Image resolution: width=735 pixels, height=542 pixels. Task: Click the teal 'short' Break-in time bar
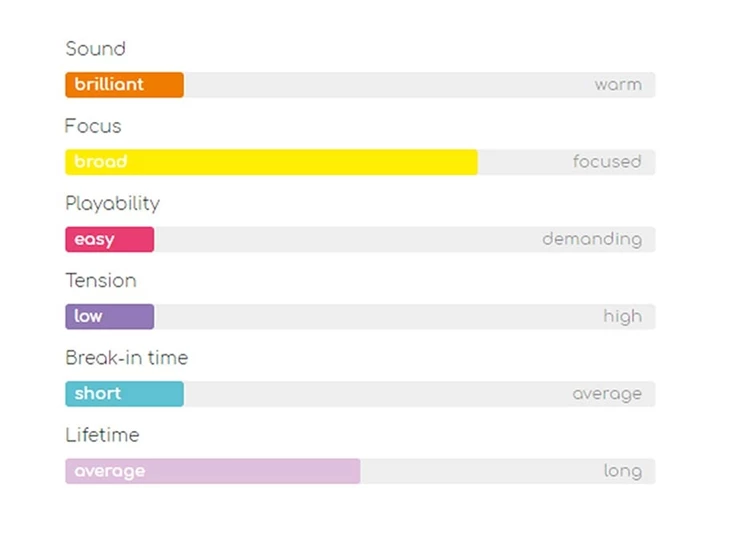[124, 394]
